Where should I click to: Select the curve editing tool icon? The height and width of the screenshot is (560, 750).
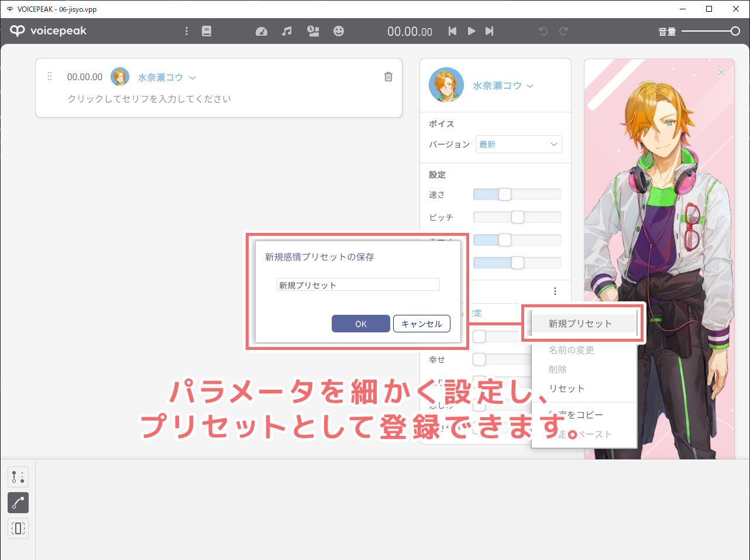(18, 503)
